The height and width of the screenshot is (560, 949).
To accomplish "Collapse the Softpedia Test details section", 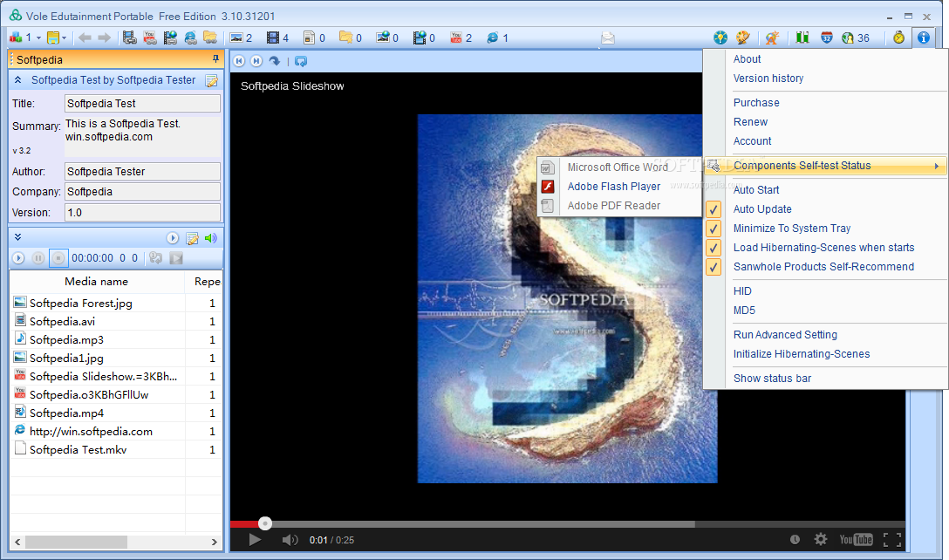I will 18,80.
